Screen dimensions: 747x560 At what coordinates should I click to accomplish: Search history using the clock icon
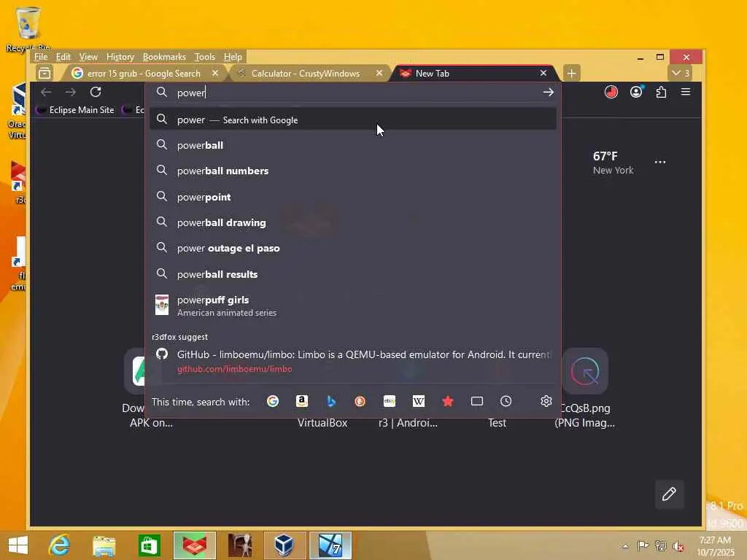tap(506, 402)
